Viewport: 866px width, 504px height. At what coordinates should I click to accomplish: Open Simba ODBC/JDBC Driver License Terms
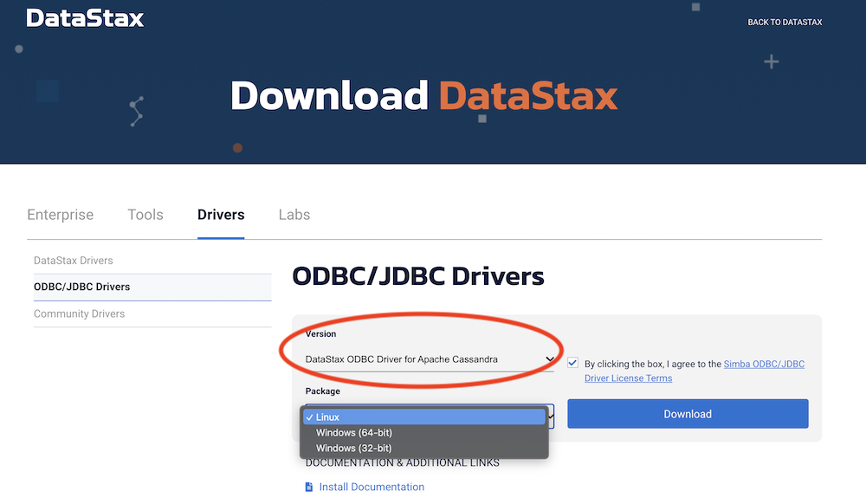(x=695, y=371)
